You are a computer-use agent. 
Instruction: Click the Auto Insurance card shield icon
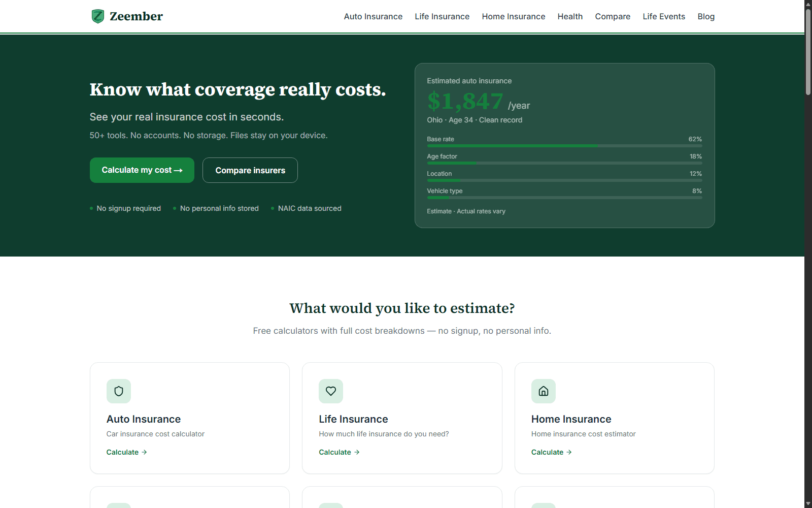pyautogui.click(x=119, y=391)
